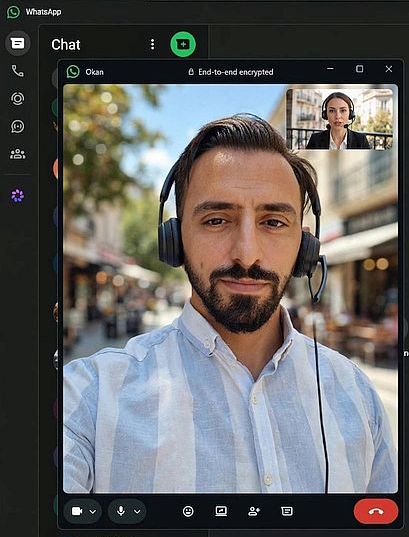
Task: Click the End-to-end encrypted label
Action: tap(236, 72)
